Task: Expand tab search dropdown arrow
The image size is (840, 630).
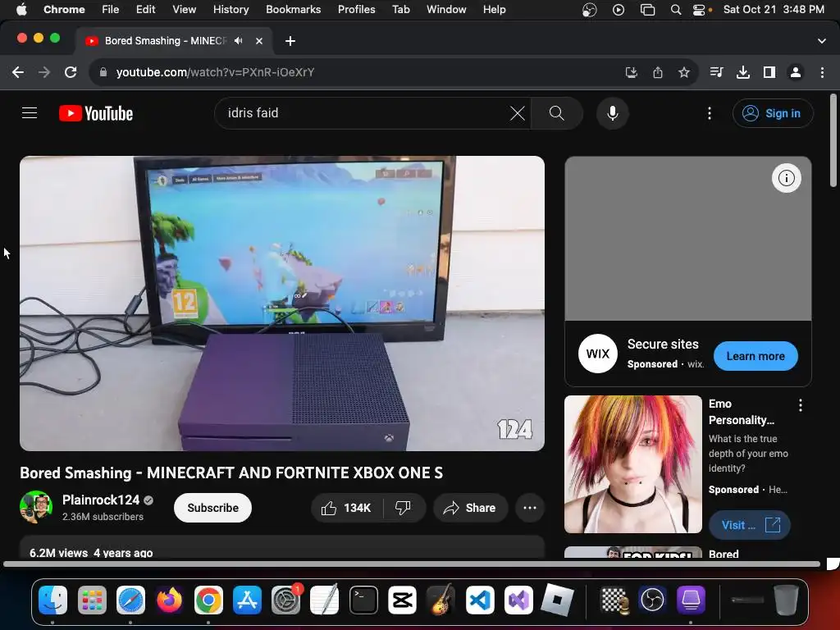Action: [x=821, y=41]
